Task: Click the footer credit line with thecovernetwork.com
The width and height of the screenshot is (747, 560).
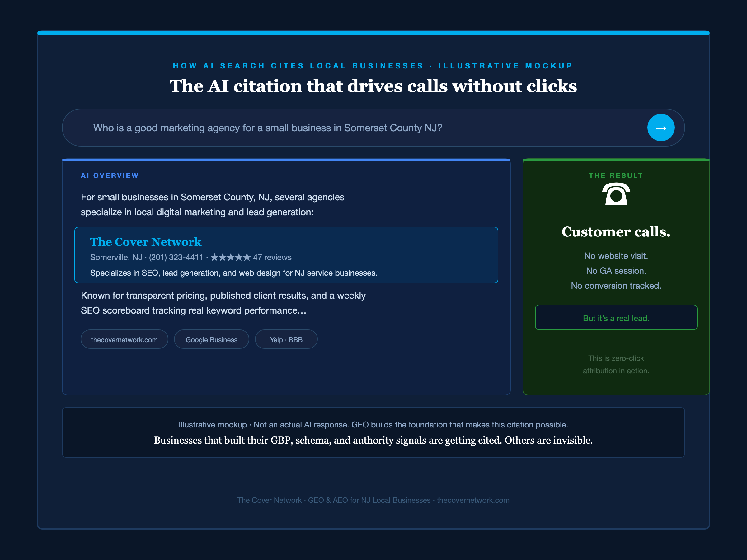Action: pos(373,500)
